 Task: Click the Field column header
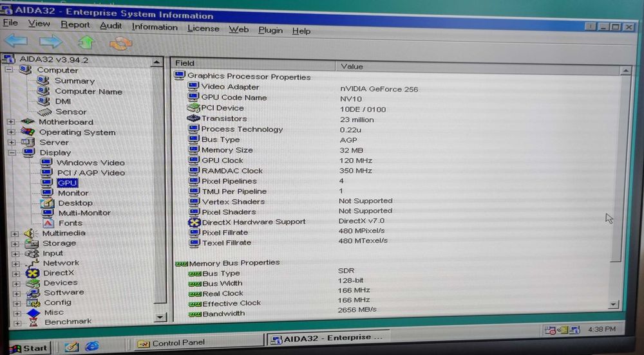pyautogui.click(x=253, y=63)
